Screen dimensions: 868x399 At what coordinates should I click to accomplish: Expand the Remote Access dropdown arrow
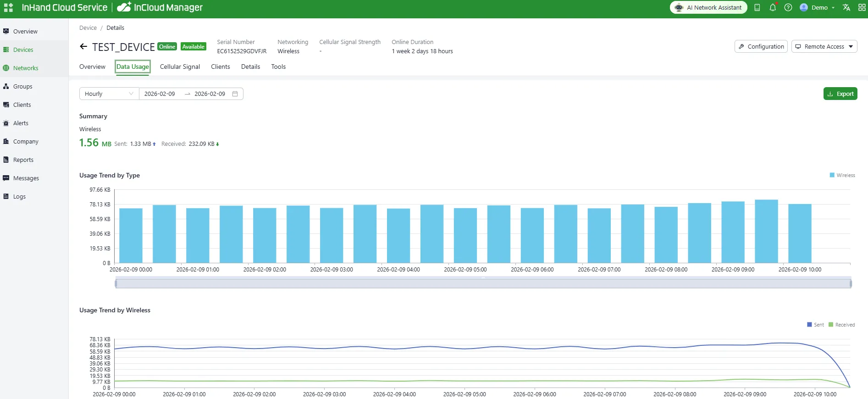851,46
